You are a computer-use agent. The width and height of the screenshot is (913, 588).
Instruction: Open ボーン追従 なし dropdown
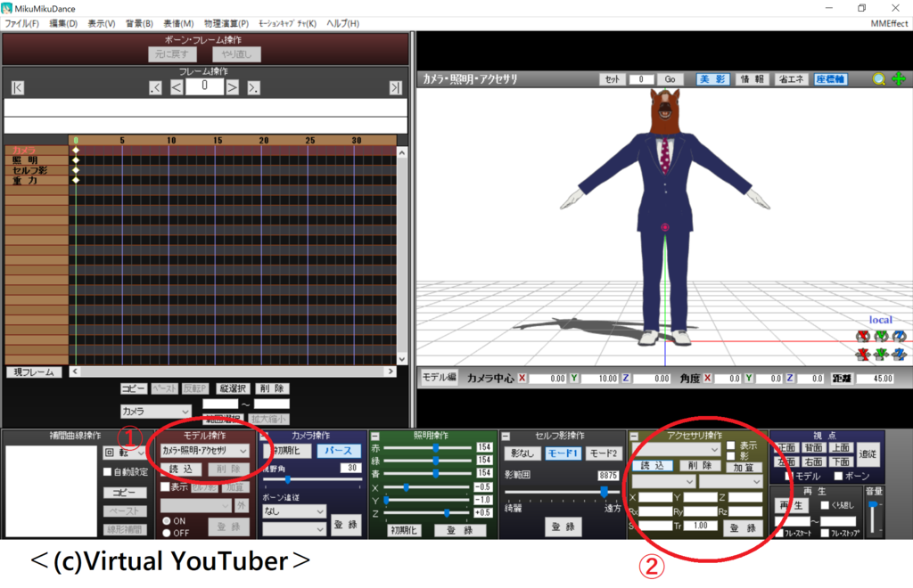294,511
